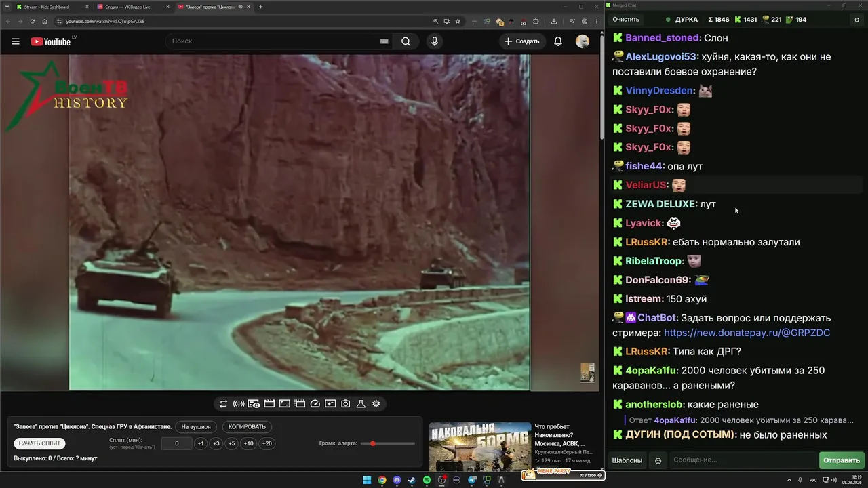868x488 pixels.
Task: Send the chat message with Отправить
Action: coord(842,460)
